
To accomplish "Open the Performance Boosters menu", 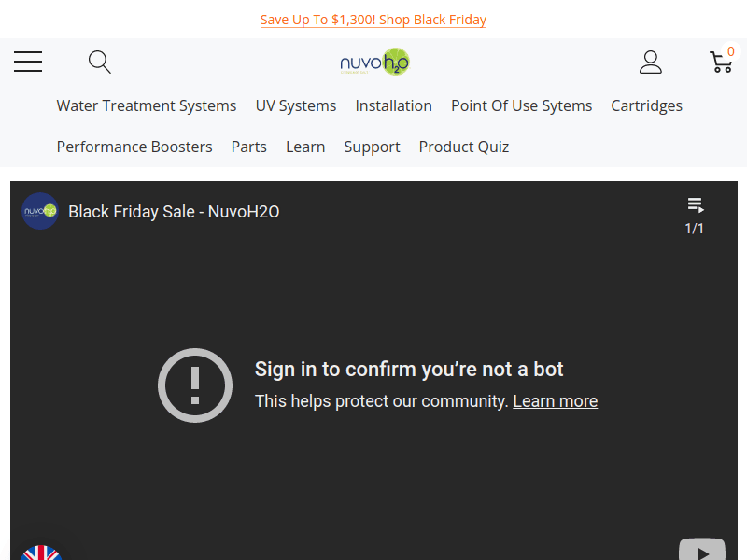I will coord(134,147).
